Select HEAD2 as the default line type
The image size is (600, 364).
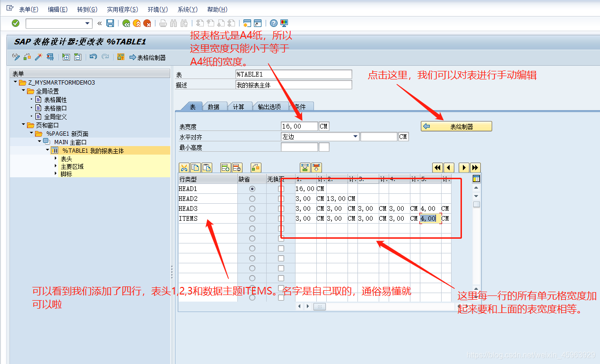[x=252, y=199]
